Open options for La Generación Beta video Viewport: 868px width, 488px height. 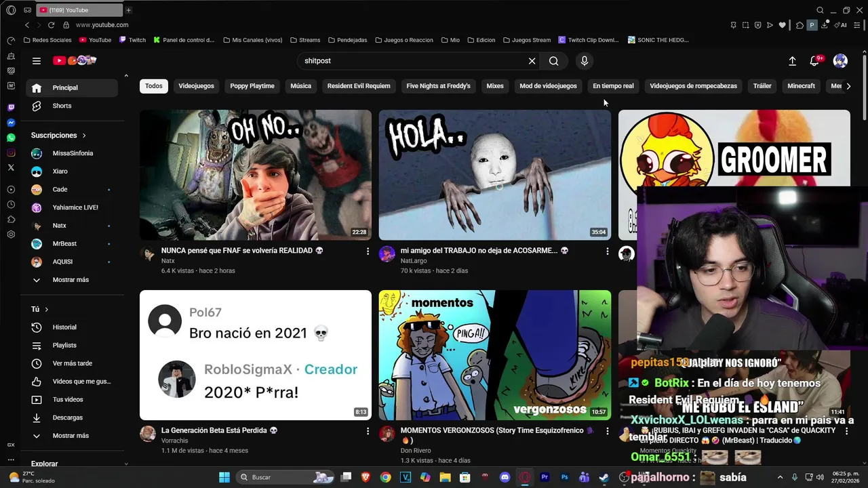(x=368, y=431)
